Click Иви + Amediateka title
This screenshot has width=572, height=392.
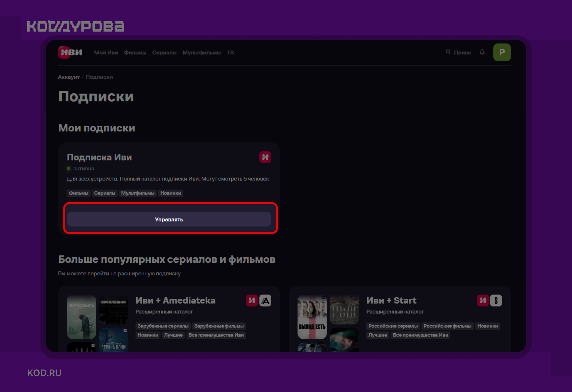pyautogui.click(x=175, y=300)
